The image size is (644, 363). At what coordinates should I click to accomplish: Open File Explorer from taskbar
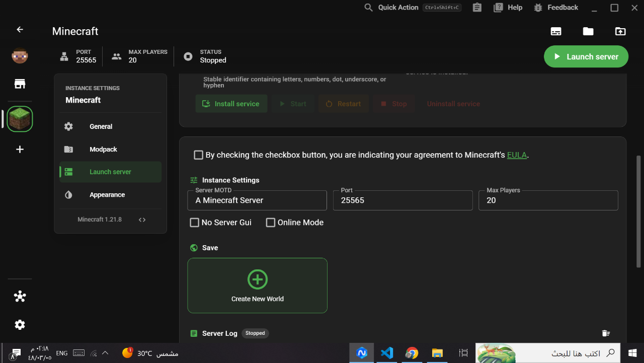[x=437, y=353]
